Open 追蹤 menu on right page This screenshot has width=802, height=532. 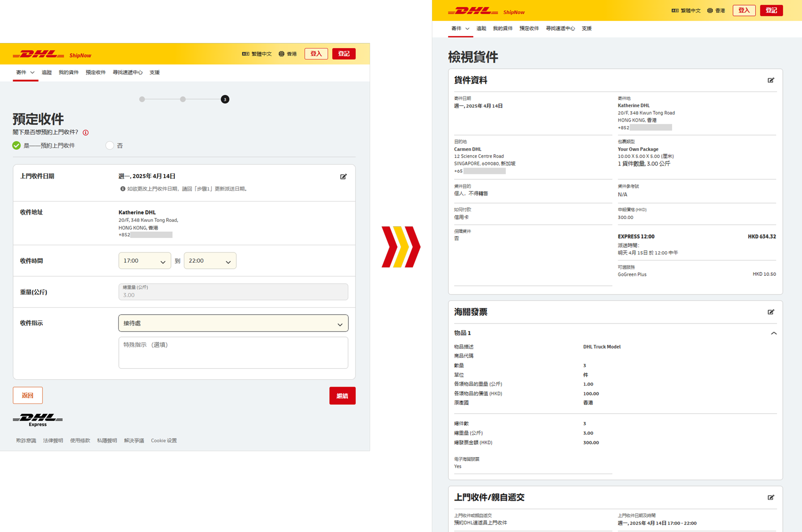481,29
